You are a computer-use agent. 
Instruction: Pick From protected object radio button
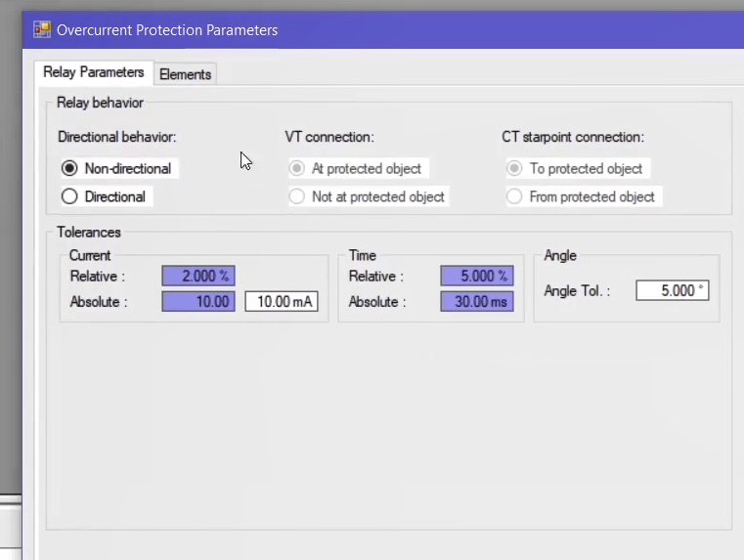coord(514,196)
